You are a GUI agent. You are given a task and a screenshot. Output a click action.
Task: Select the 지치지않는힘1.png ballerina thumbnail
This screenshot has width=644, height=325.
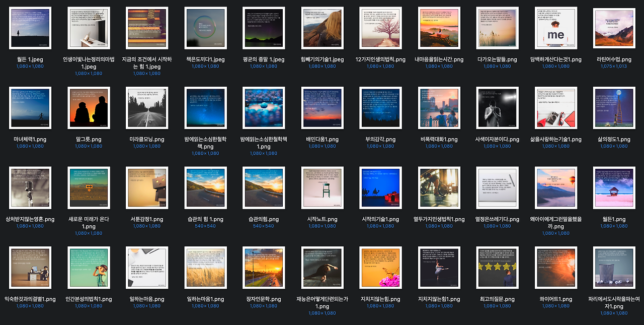(439, 268)
